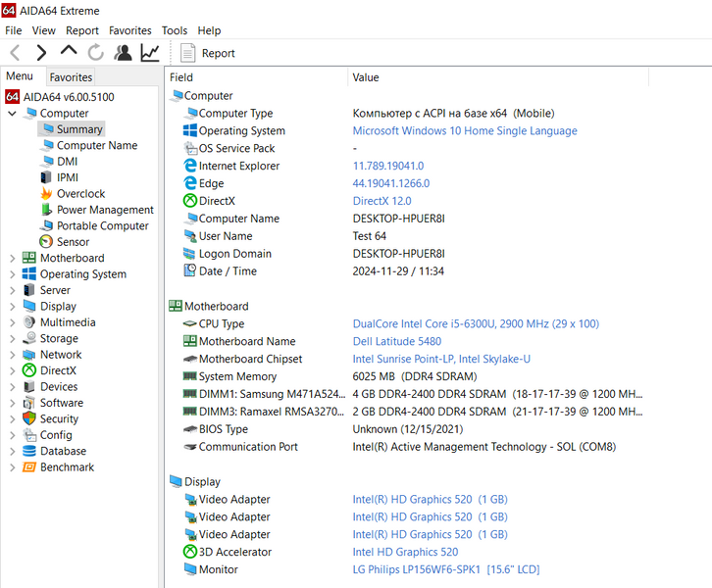The width and height of the screenshot is (712, 588).
Task: Click the AIDA64 v6.00.5100 root icon
Action: click(x=13, y=97)
